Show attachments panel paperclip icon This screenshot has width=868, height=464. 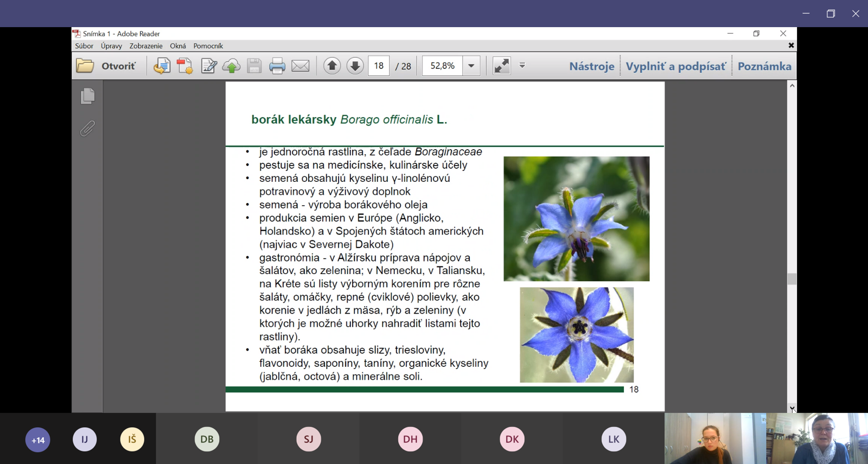point(87,129)
